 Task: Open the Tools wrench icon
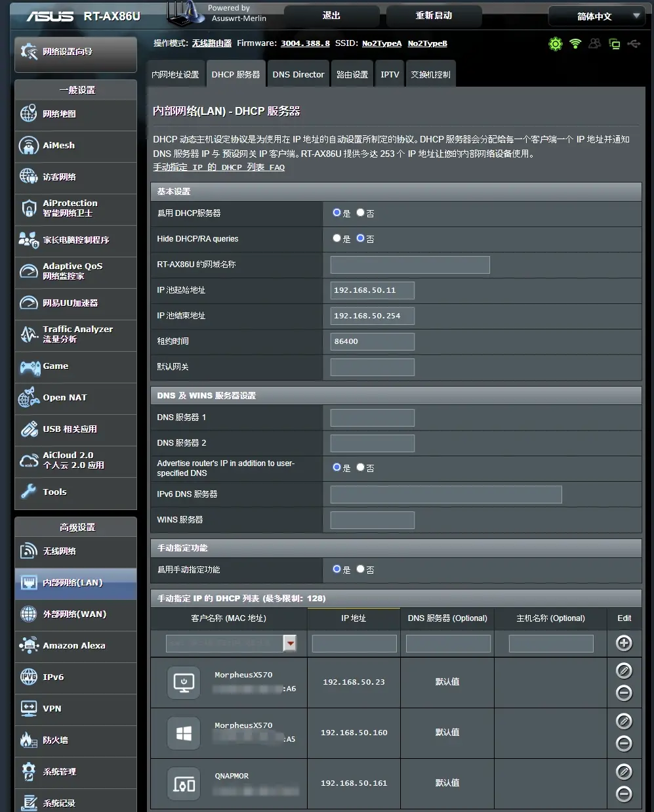(29, 492)
